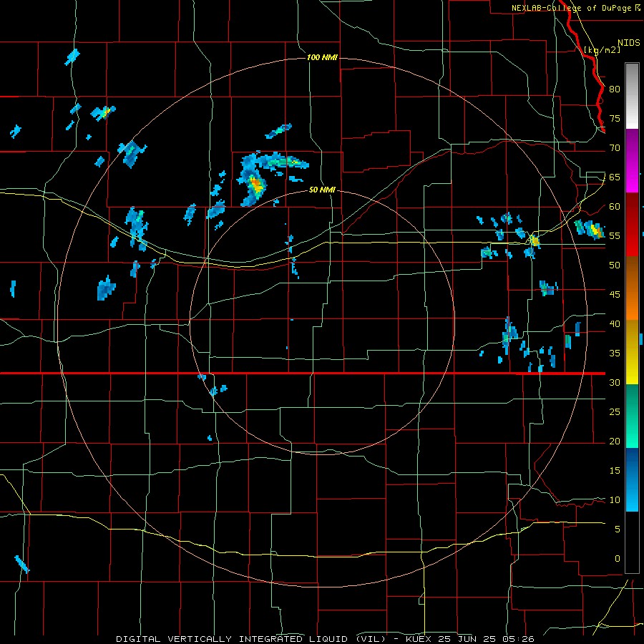Click the scale value 45 on the color bar

click(x=615, y=295)
